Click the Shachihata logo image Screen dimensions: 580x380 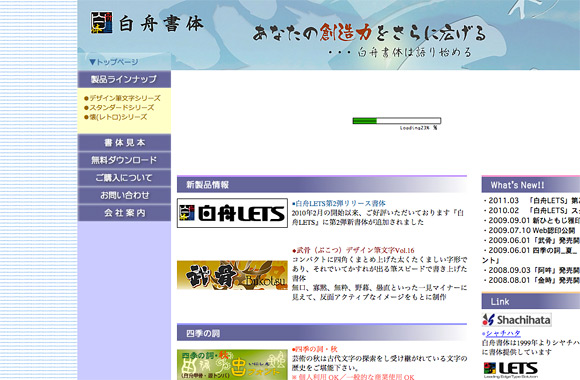tap(516, 320)
